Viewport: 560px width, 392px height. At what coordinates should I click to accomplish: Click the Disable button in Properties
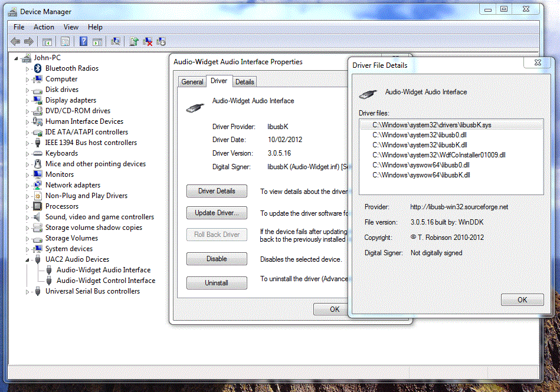click(217, 259)
